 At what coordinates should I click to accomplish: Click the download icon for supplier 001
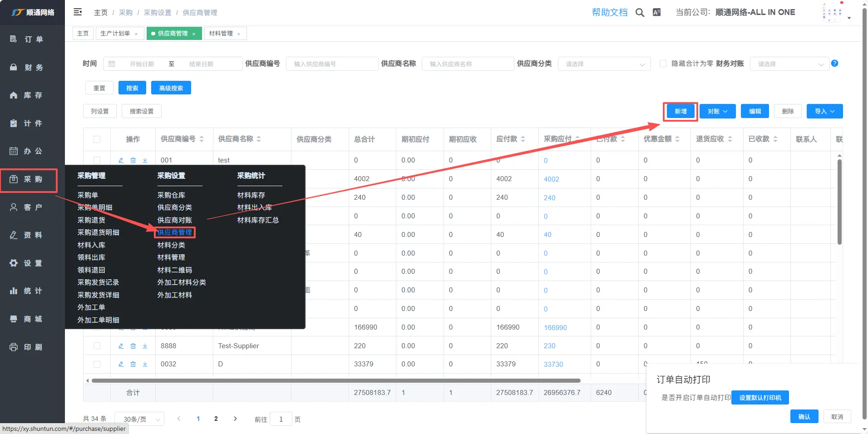pyautogui.click(x=145, y=160)
